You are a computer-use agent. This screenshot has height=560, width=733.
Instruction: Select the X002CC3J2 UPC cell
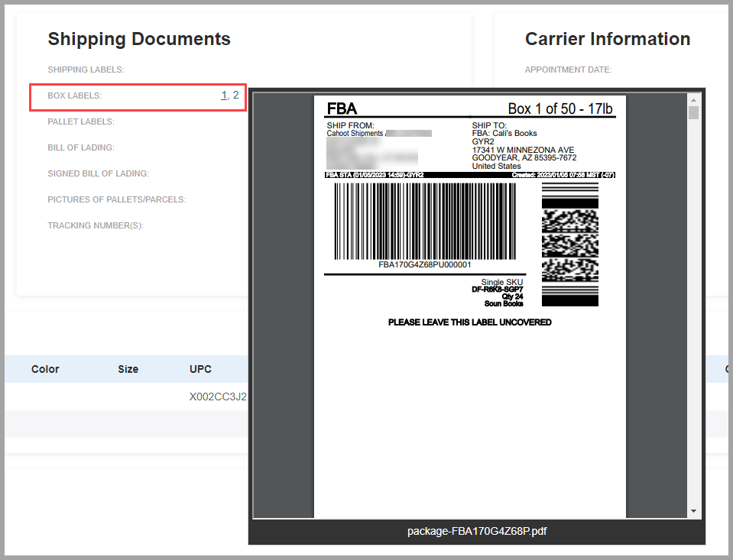tap(218, 397)
